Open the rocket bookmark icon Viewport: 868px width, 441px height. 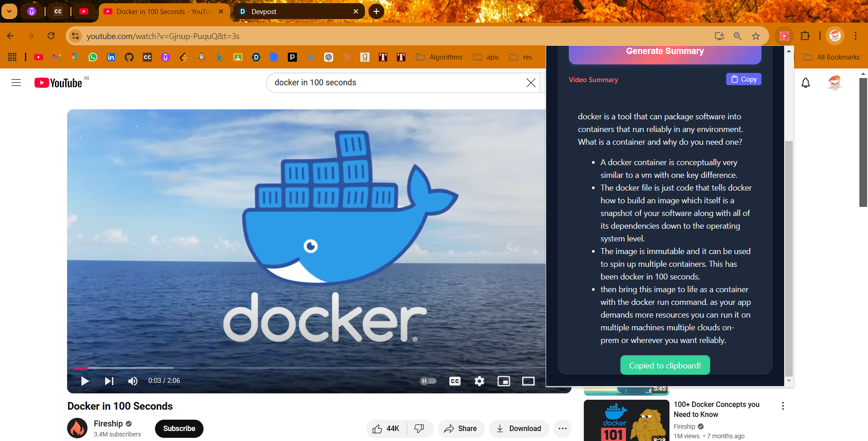pyautogui.click(x=202, y=57)
